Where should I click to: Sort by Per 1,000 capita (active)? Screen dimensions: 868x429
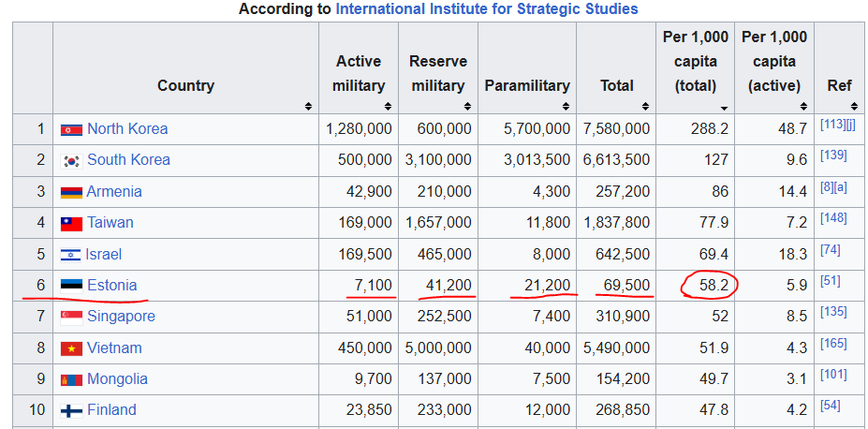coord(803,108)
